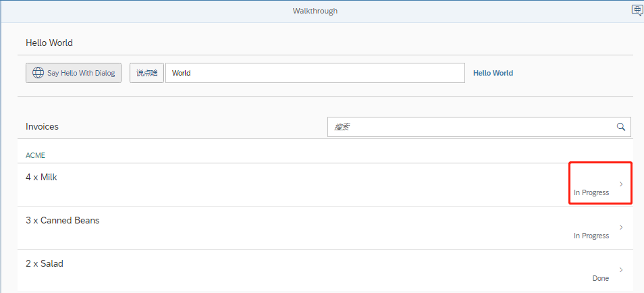644x293 pixels.
Task: Select the 2 x Salad invoice title
Action: (x=45, y=263)
